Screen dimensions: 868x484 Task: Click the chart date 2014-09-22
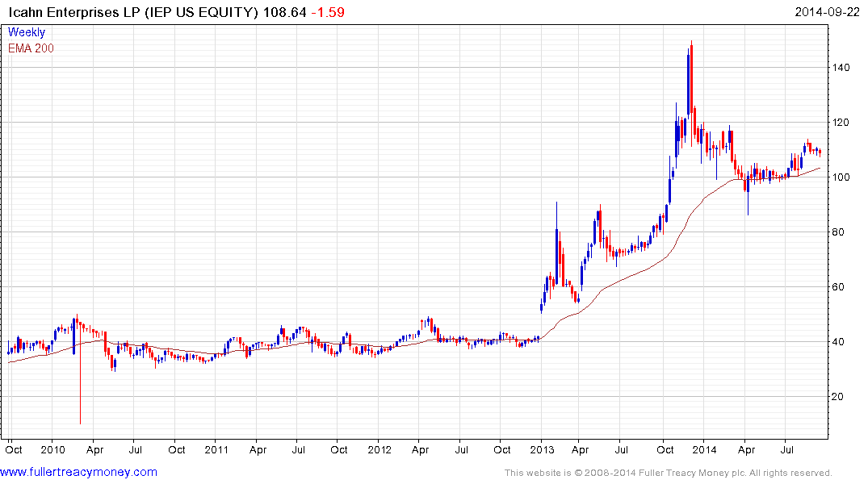pyautogui.click(x=827, y=12)
